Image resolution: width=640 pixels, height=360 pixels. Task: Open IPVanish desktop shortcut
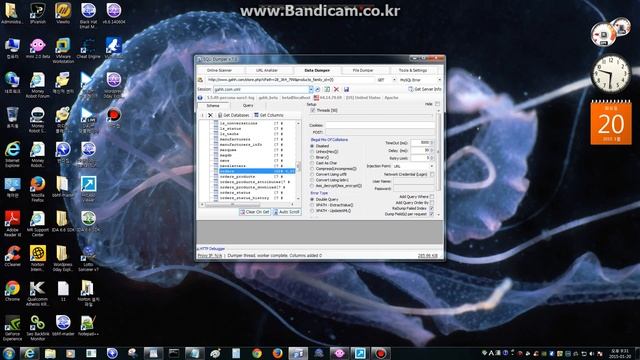38,13
